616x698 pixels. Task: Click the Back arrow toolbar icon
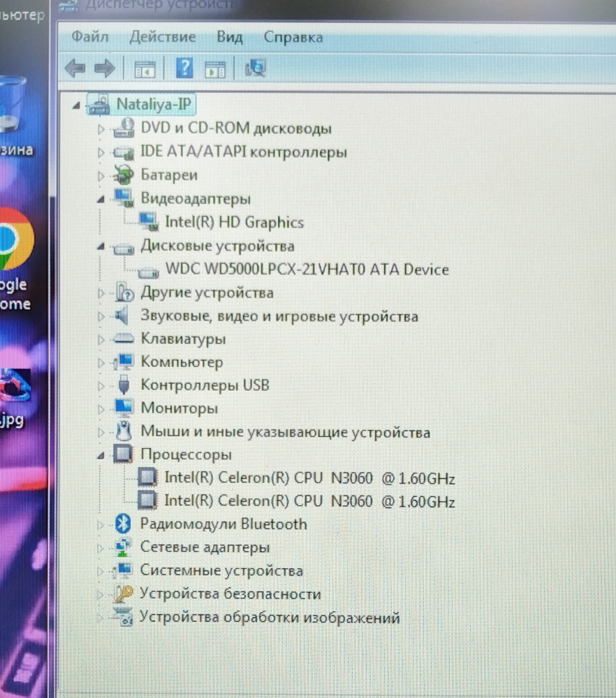pyautogui.click(x=74, y=68)
